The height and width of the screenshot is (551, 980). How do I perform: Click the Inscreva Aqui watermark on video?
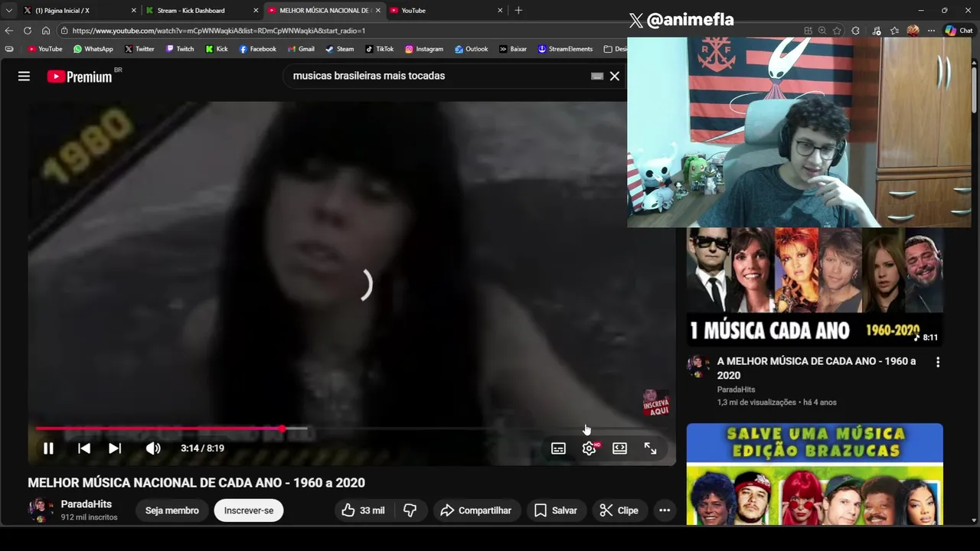pos(656,403)
